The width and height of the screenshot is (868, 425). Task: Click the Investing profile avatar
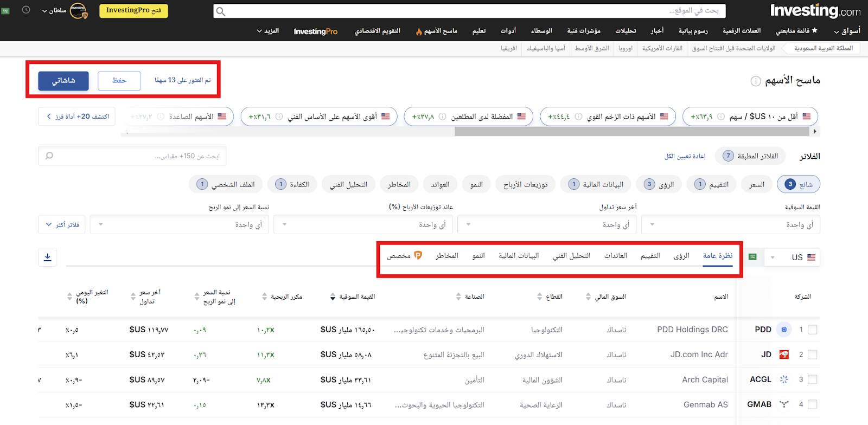click(79, 10)
